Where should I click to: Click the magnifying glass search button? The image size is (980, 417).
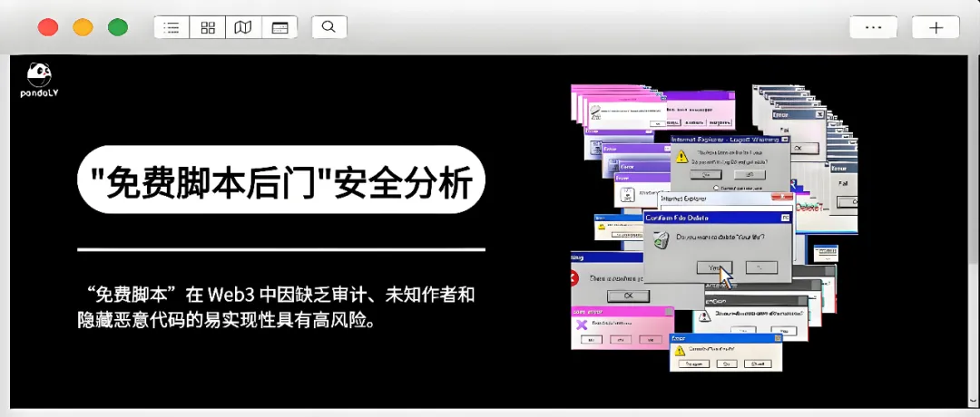329,27
